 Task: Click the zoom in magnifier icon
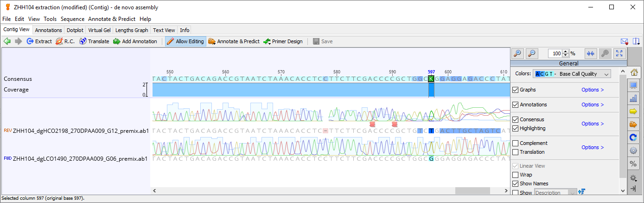517,53
